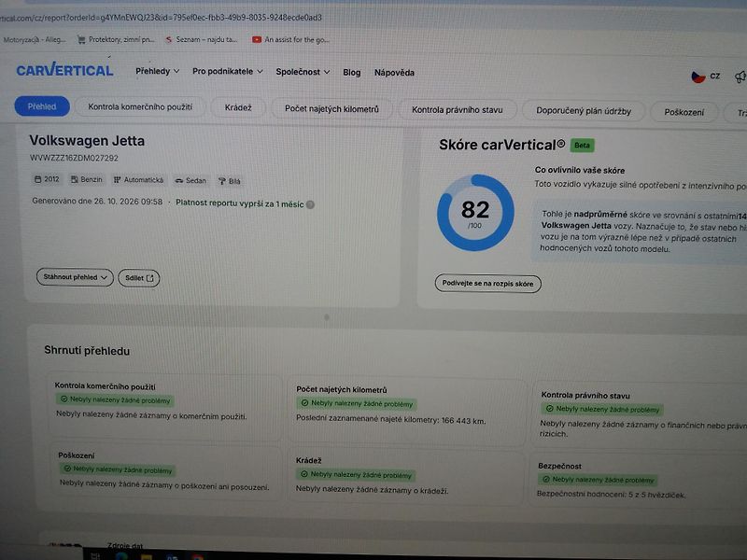Open the Stáhnout přehled dropdown
Image resolution: width=747 pixels, height=560 pixels.
pyautogui.click(x=75, y=277)
